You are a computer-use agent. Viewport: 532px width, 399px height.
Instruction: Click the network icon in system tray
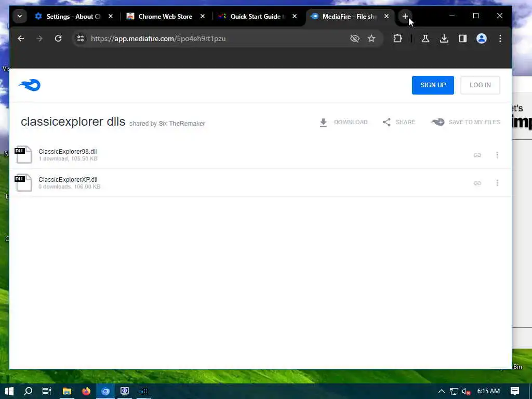[x=454, y=391]
